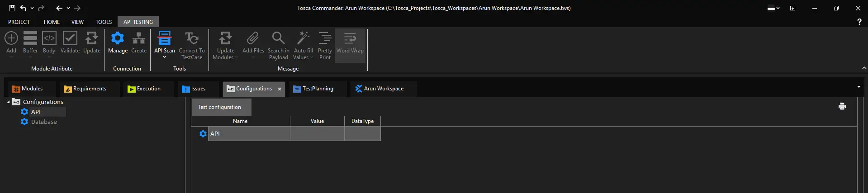Click Search in Payload magnifier icon

278,38
